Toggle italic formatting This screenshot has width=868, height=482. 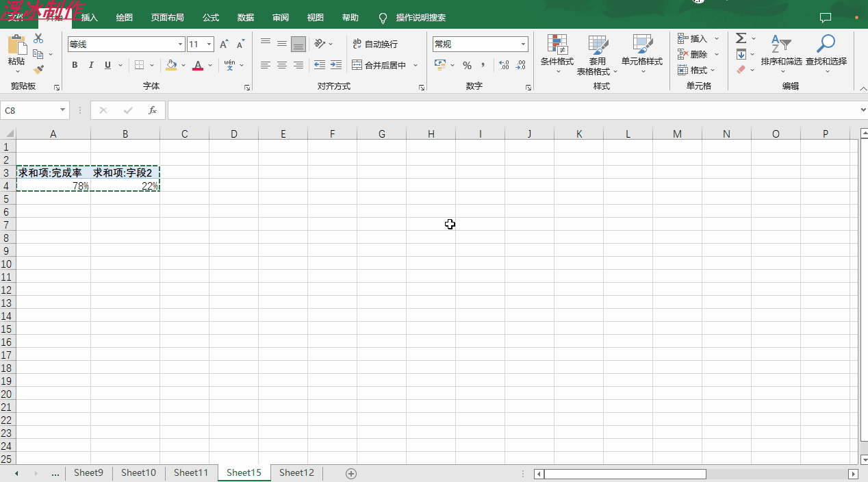click(x=91, y=65)
